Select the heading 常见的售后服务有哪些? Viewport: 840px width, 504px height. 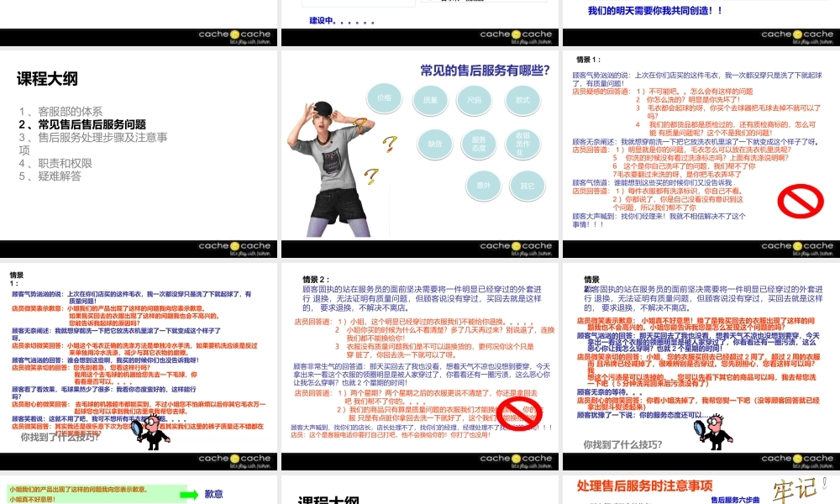(x=485, y=71)
